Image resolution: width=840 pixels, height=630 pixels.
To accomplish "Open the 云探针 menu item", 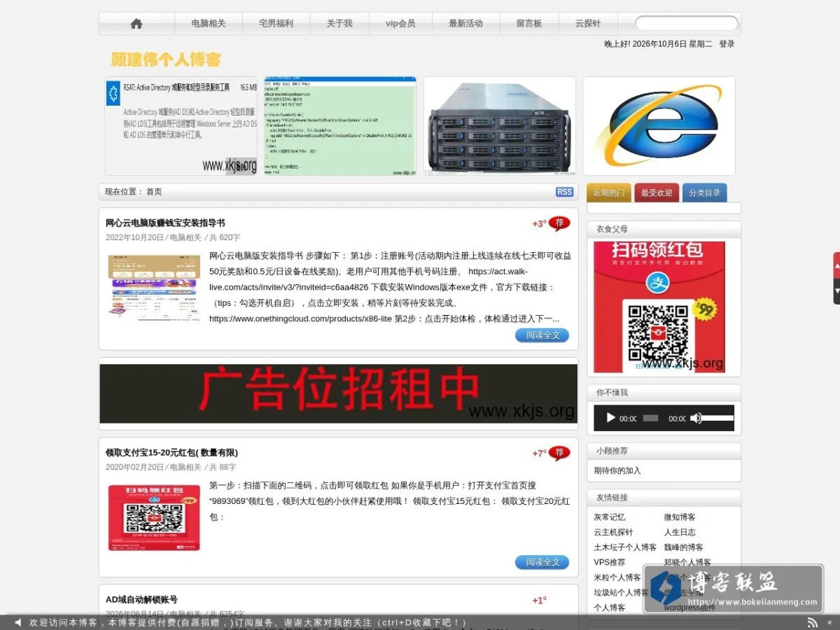I will coord(588,24).
